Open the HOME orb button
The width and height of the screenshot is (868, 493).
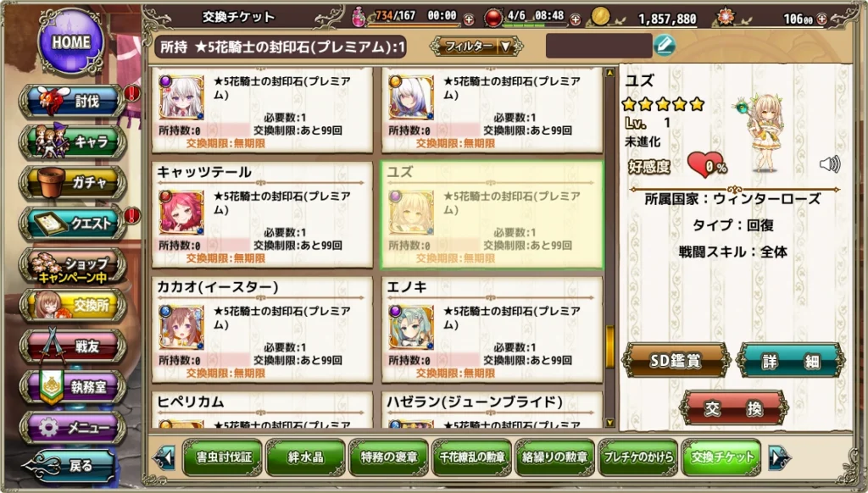(x=71, y=42)
